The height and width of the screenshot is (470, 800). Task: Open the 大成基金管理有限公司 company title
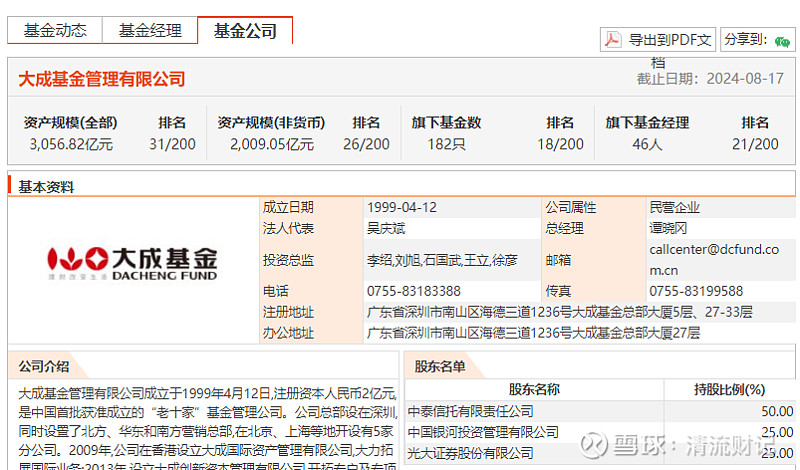click(x=102, y=79)
